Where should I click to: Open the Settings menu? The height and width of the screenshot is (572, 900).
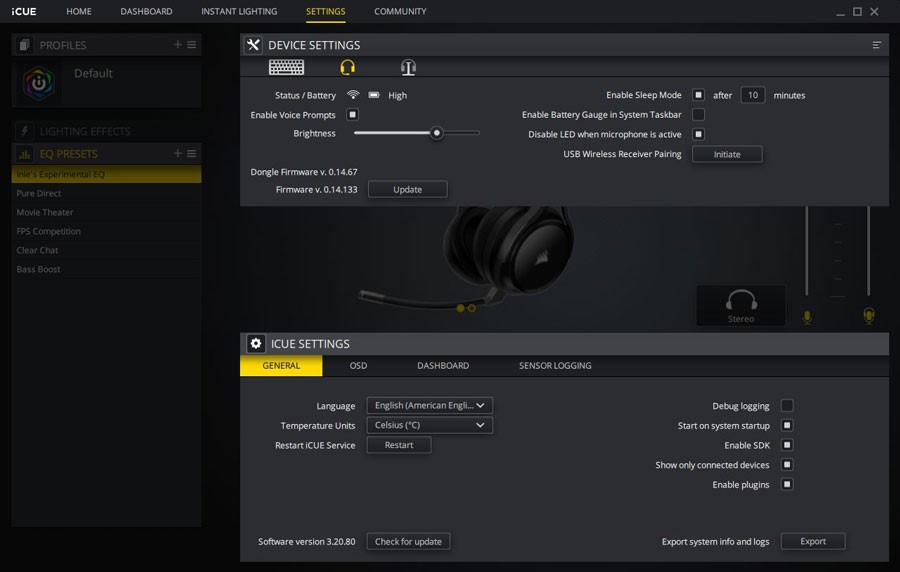coord(325,11)
